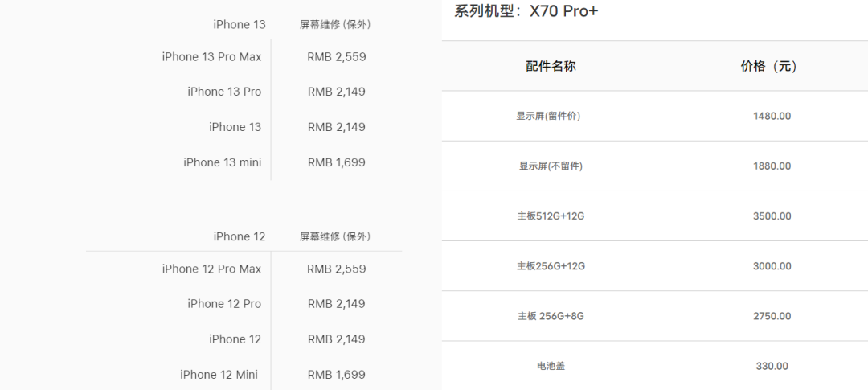868x390 pixels.
Task: Click the 3500.00 price value
Action: tap(772, 216)
